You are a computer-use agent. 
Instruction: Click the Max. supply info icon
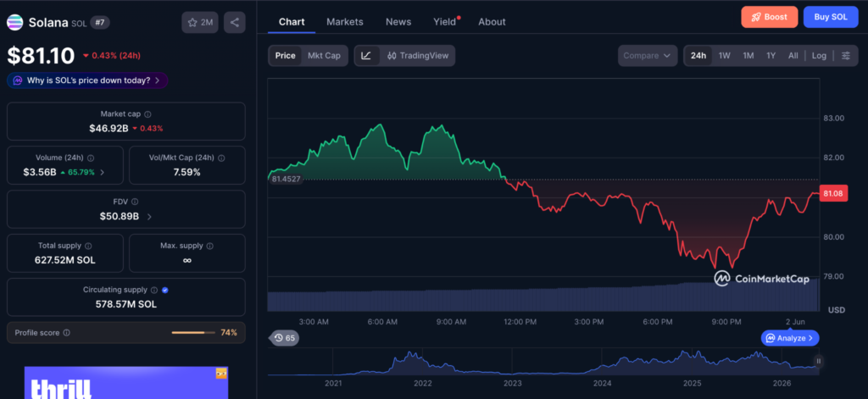(x=210, y=246)
